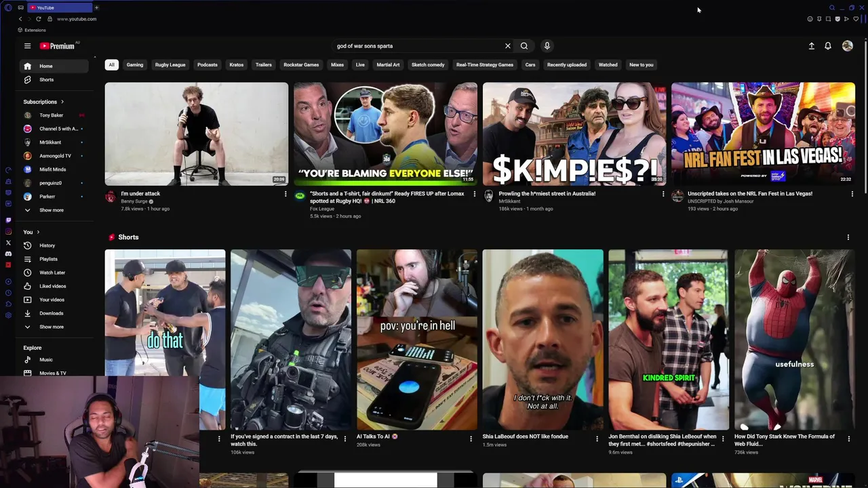Select the All filter chip
This screenshot has height=488, width=868.
tap(111, 64)
